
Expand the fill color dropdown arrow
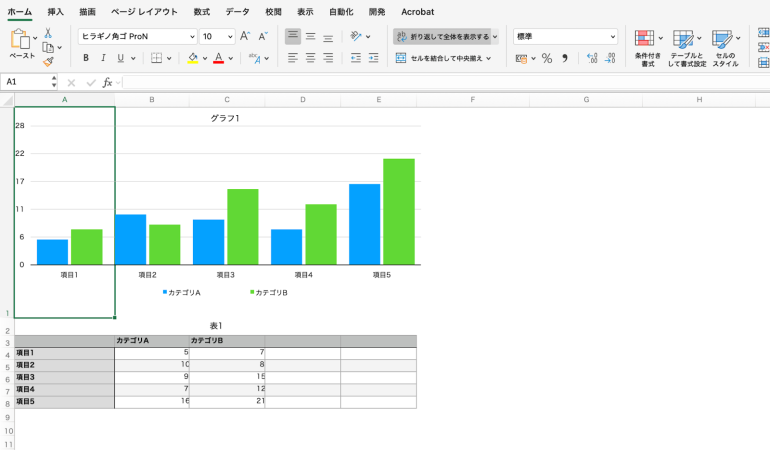205,58
